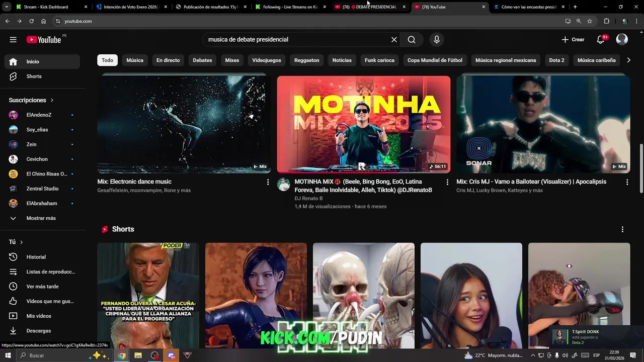Select the Música filter chip
This screenshot has width=644, height=362.
coord(135,60)
